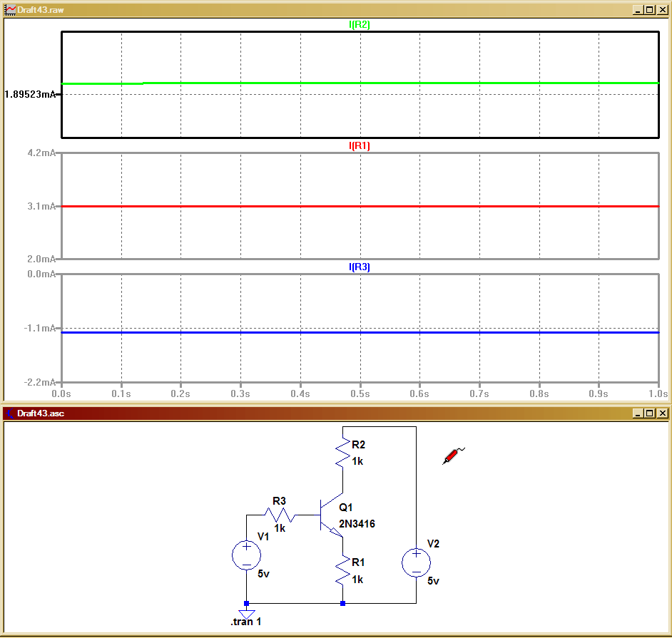Click the I(R1) red trace label
This screenshot has width=672, height=638.
(359, 145)
